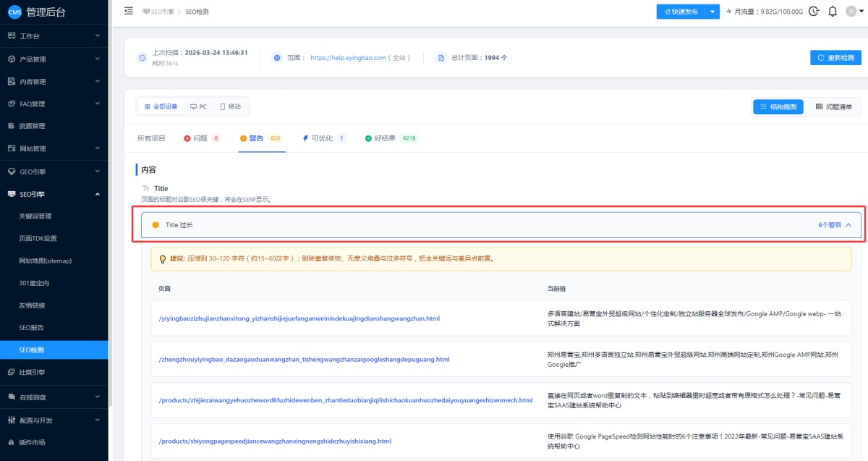The height and width of the screenshot is (461, 868).
Task: Click the clock history icon in header
Action: (814, 12)
